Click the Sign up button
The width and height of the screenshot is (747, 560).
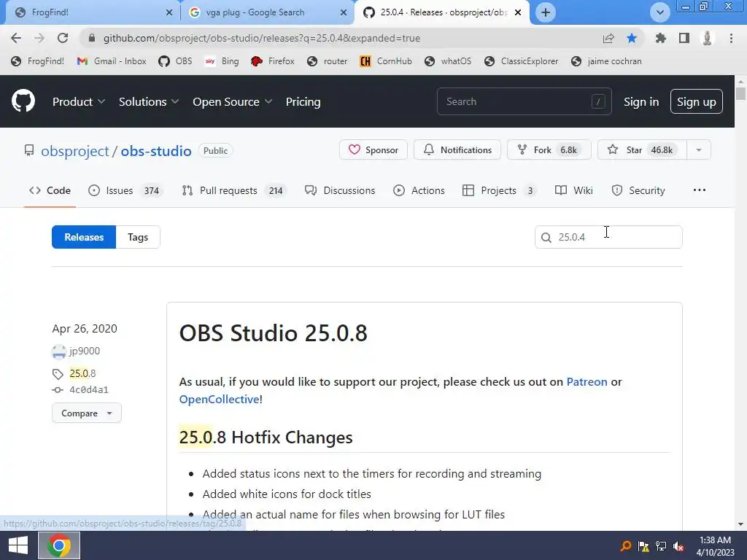[696, 101]
